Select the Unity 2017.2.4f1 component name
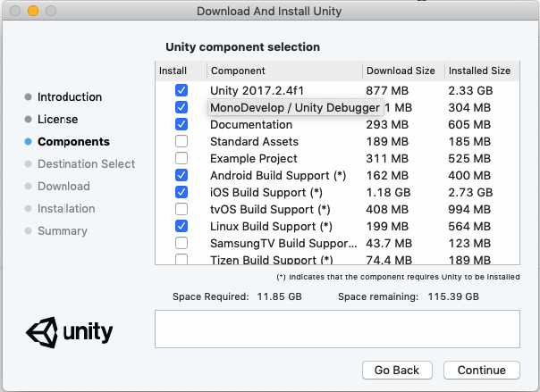 pos(257,90)
